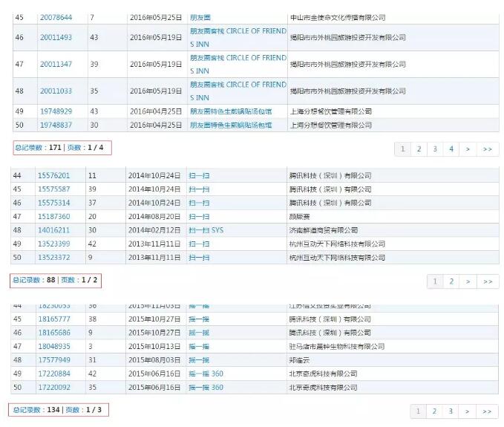504x427 pixels.
Task: Click applicant 中山市金使命文化传播有限公司
Action: pyautogui.click(x=338, y=17)
